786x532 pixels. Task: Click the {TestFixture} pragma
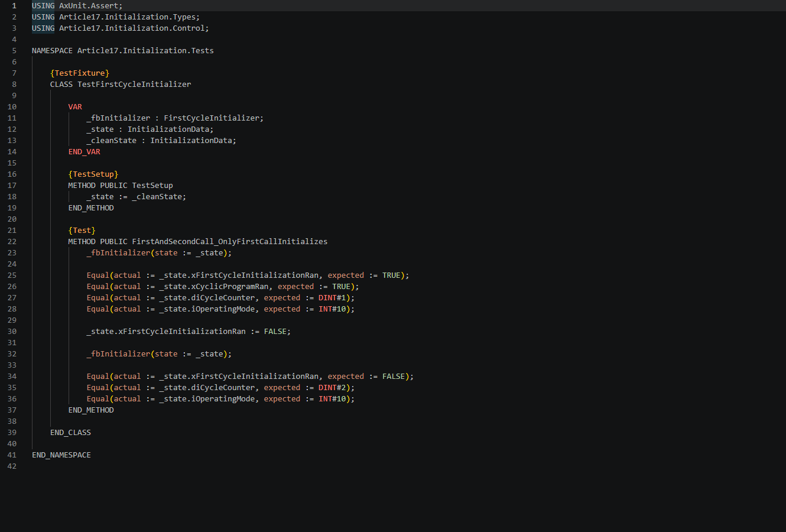80,73
